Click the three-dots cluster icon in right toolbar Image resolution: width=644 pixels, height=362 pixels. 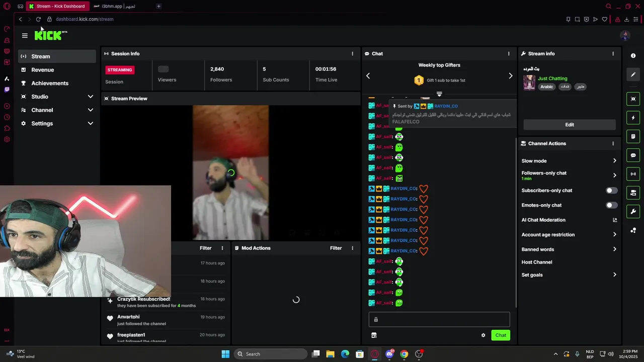coord(633,230)
